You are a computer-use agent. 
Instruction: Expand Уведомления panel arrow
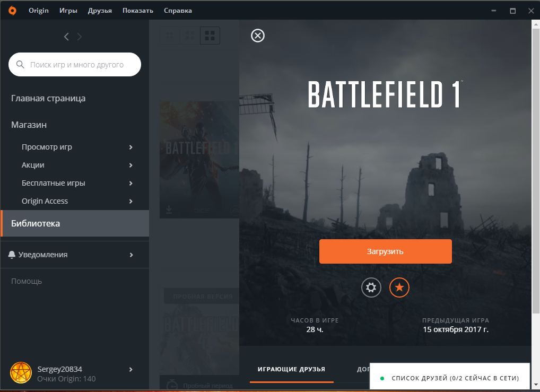(131, 255)
